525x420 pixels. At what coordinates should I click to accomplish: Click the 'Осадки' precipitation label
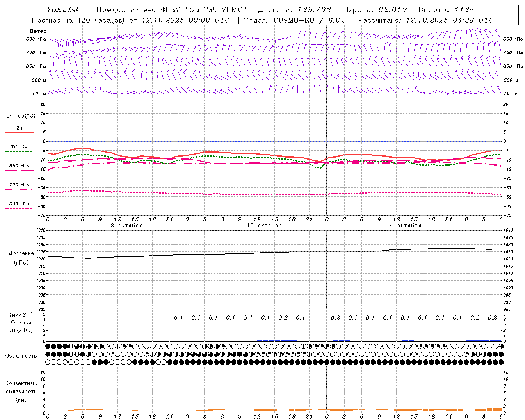tap(21, 322)
